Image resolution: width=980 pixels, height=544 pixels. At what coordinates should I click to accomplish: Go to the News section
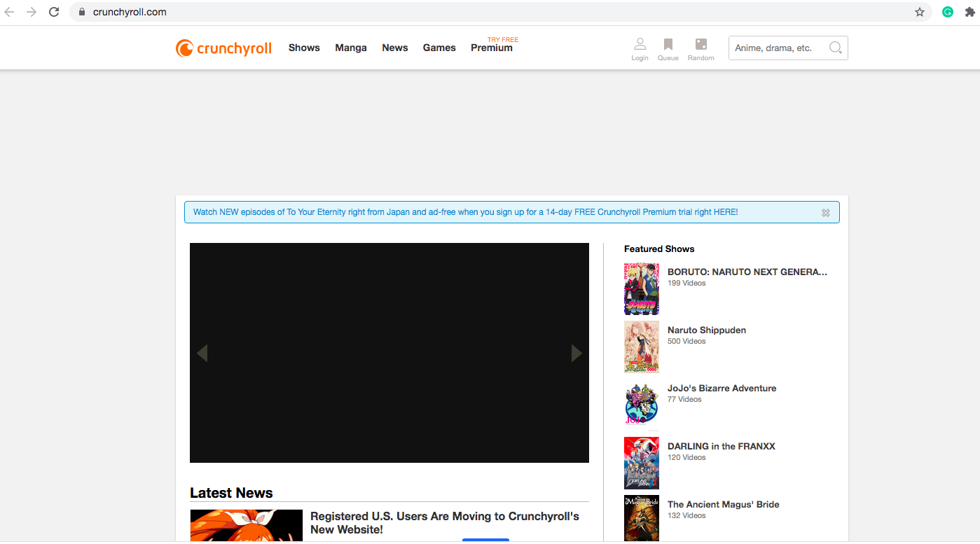point(395,48)
